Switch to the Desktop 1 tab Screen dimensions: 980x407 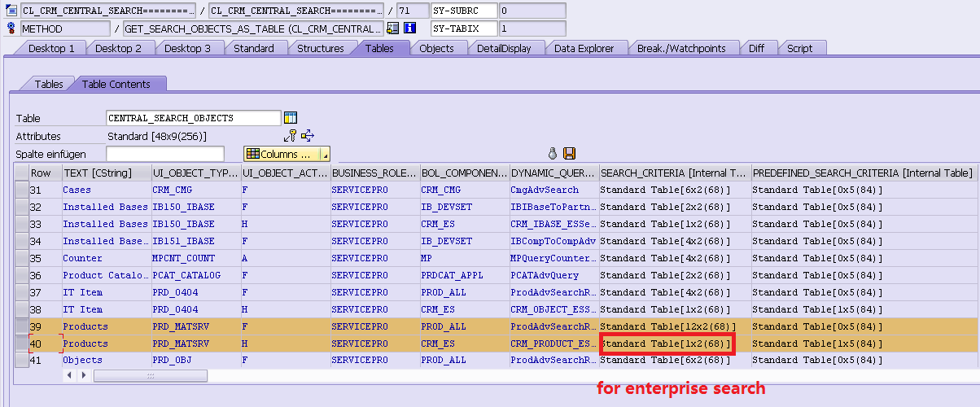(x=51, y=48)
